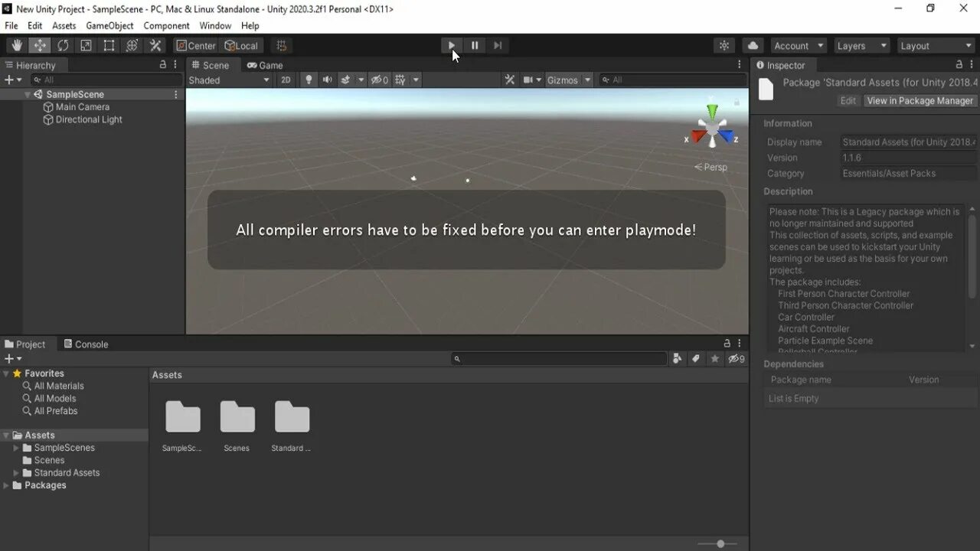Image resolution: width=980 pixels, height=551 pixels.
Task: Click View in Package Manager button
Action: [920, 100]
